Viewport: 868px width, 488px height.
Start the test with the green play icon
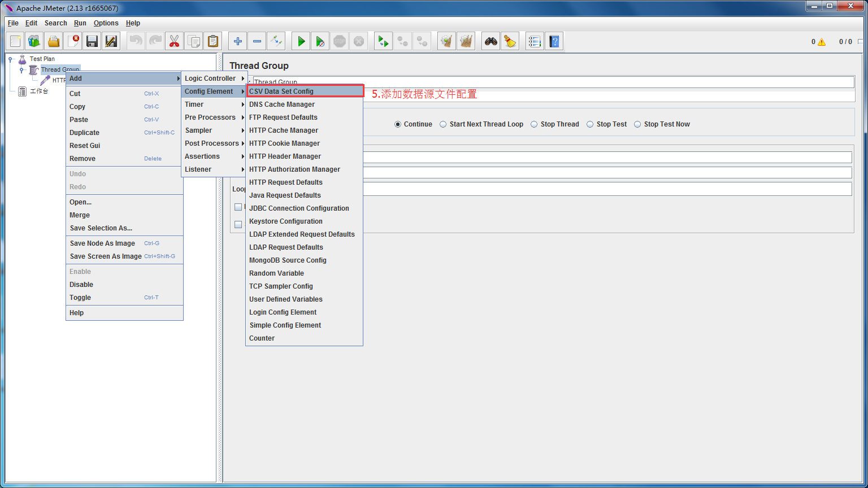pos(301,41)
